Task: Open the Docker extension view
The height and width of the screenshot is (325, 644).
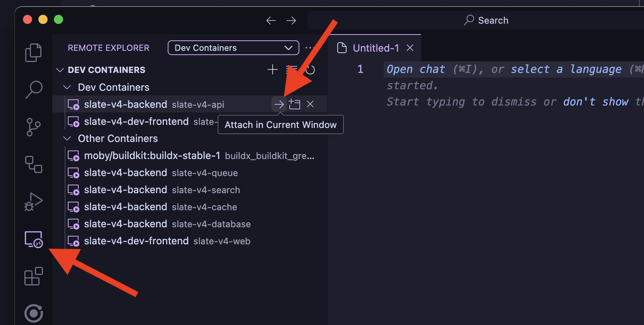Action: click(x=33, y=164)
